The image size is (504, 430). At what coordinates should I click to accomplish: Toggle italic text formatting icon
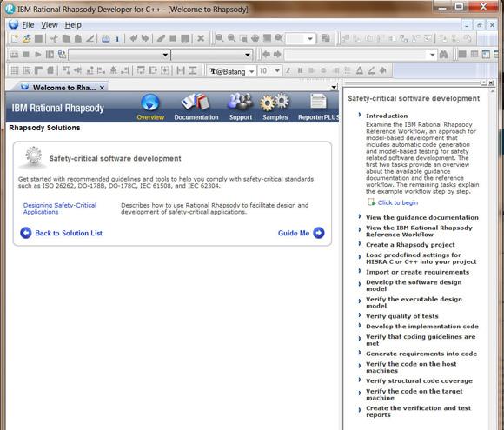[288, 70]
